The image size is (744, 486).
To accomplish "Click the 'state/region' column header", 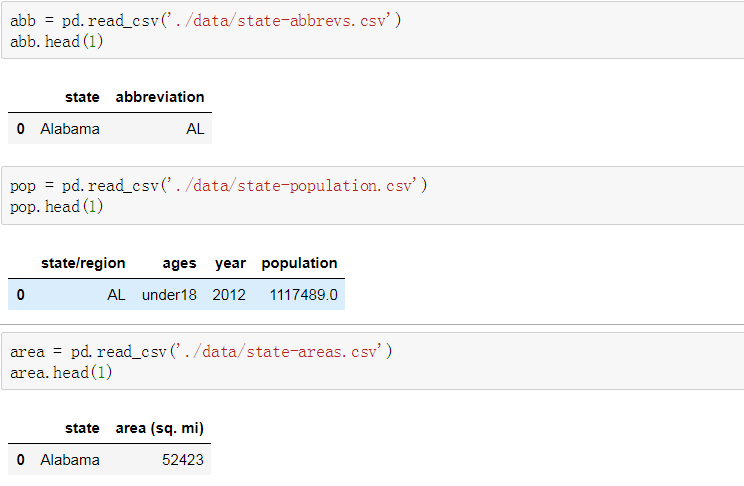I will [83, 263].
